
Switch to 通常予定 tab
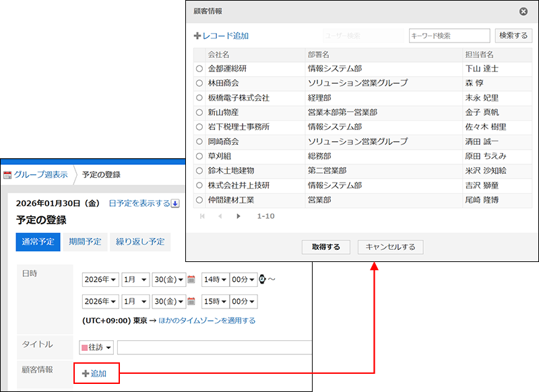tap(38, 242)
